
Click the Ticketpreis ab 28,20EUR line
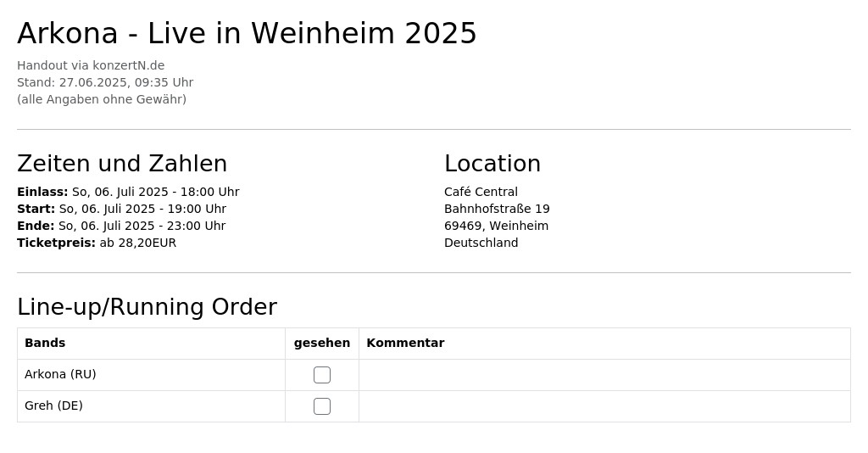tap(97, 243)
